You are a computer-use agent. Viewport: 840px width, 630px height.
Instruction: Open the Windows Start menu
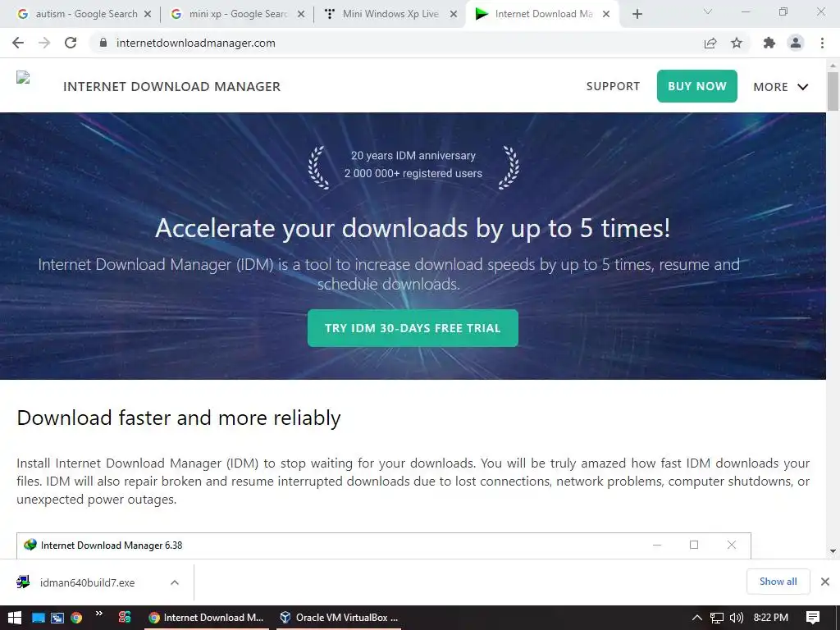[15, 618]
